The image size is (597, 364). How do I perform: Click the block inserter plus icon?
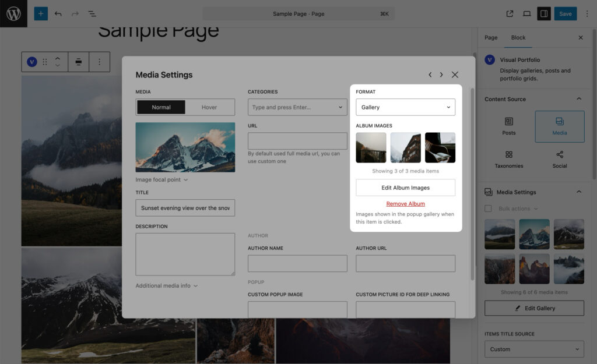[x=41, y=14]
